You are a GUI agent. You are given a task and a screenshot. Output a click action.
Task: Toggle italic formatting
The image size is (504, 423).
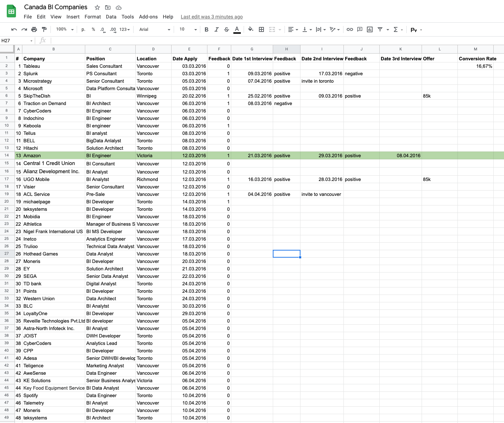pyautogui.click(x=216, y=29)
